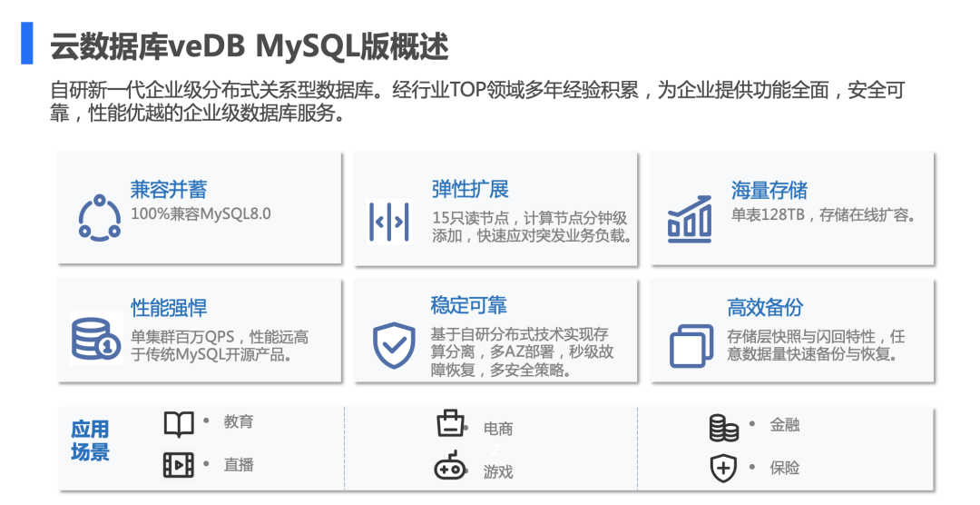
Task: Click the 教育 scenario label
Action: (239, 421)
